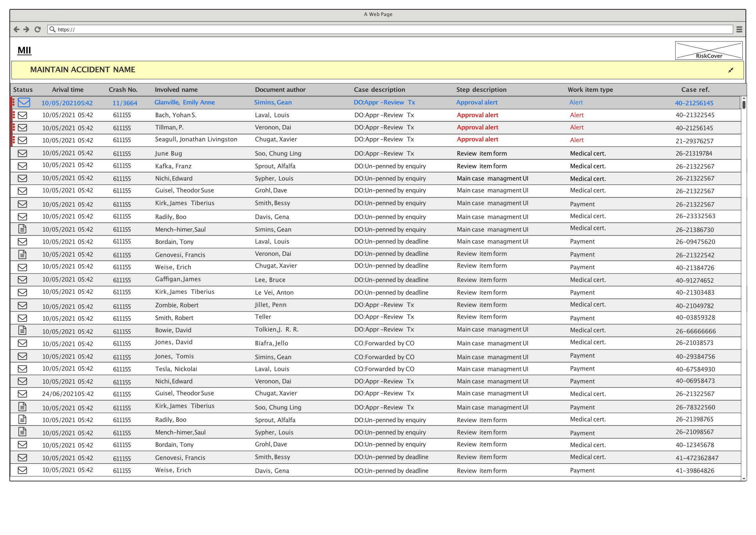
Task: Sort by Work item type header
Action: tap(590, 90)
